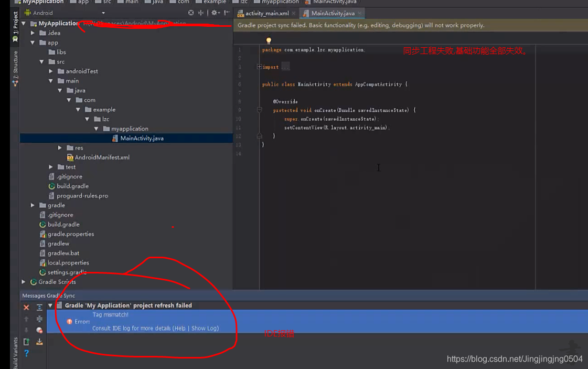Click the up arrow in Messages toolbar
The width and height of the screenshot is (588, 369).
pos(26,319)
